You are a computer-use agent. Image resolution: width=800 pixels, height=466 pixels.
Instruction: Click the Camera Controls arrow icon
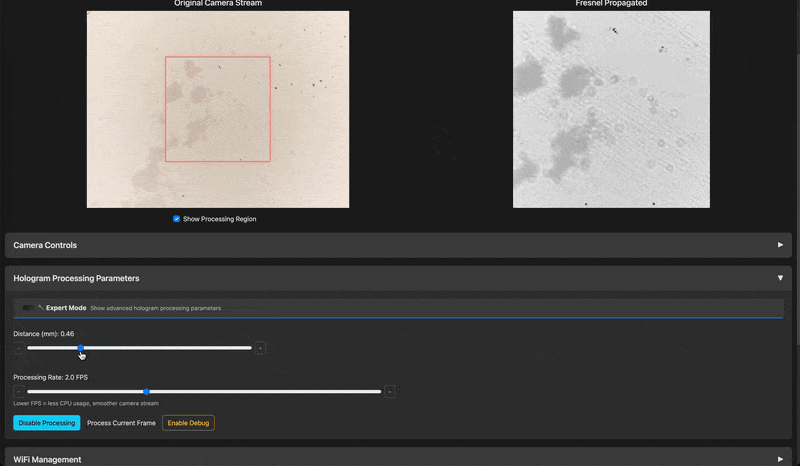pyautogui.click(x=780, y=245)
